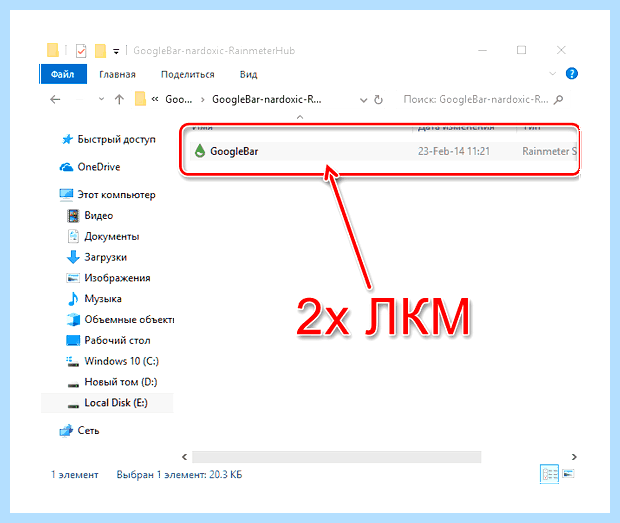Select Этот компьютер in navigation pane
This screenshot has width=620, height=523.
116,194
